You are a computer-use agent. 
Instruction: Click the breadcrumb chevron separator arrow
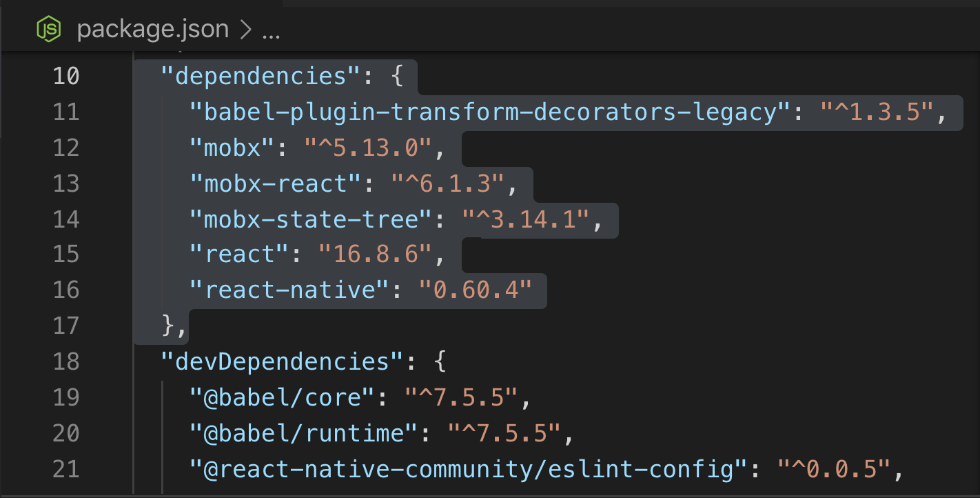pyautogui.click(x=244, y=29)
